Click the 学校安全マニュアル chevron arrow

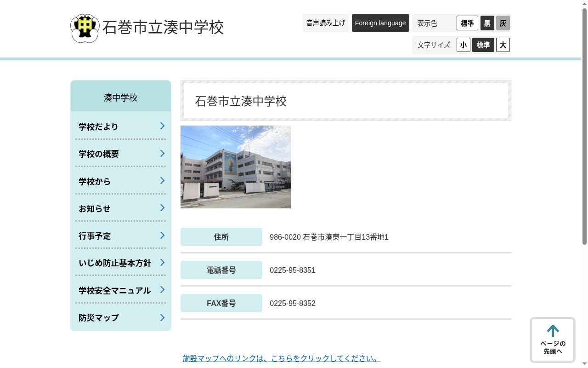[162, 290]
